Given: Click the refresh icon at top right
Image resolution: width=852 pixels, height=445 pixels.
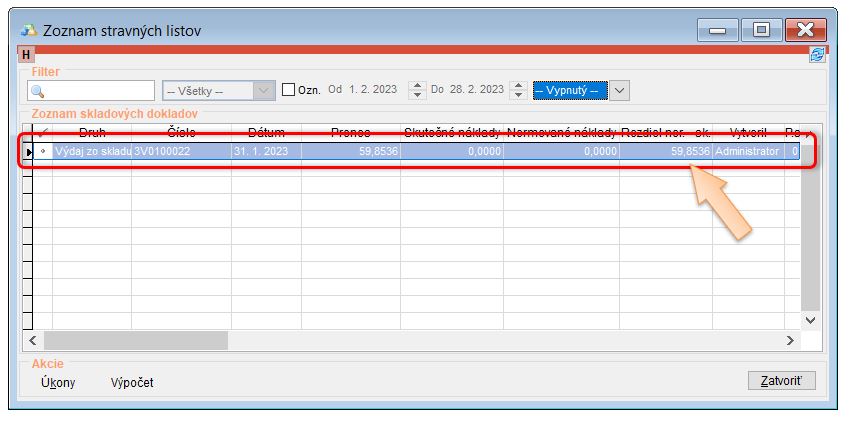Looking at the screenshot, I should (817, 56).
